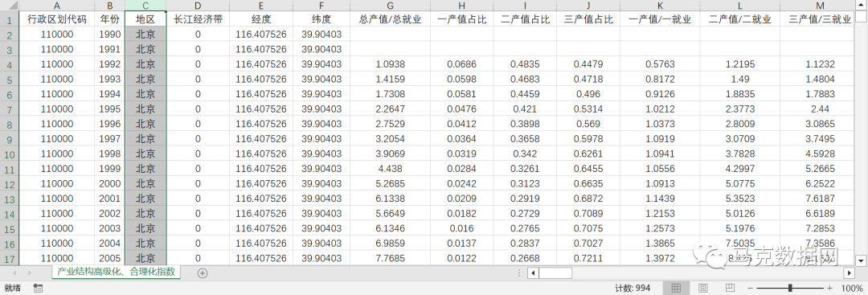Click the zoom slider handle
868x295 pixels.
click(x=790, y=289)
